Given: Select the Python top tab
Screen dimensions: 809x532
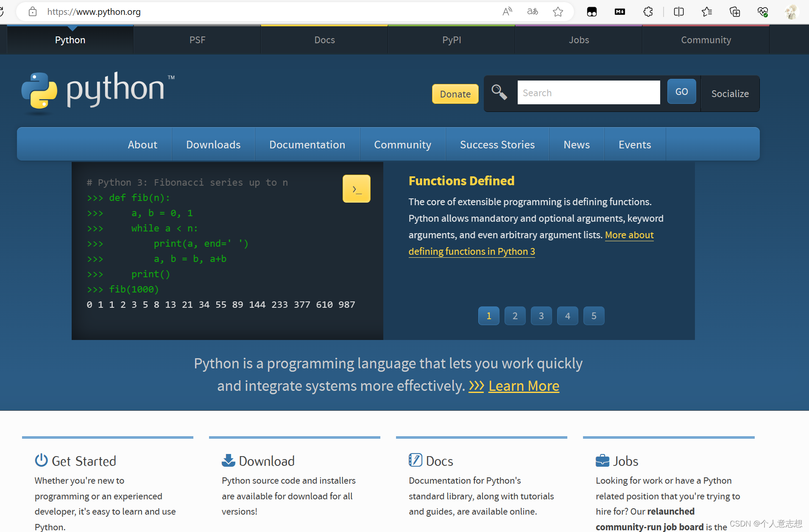Looking at the screenshot, I should (70, 40).
